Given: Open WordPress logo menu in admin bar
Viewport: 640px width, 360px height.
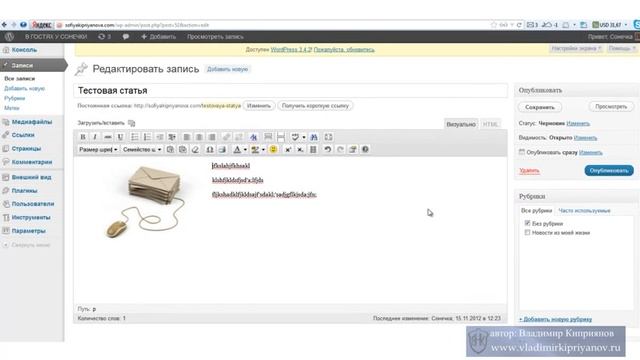Looking at the screenshot, I should pyautogui.click(x=9, y=37).
